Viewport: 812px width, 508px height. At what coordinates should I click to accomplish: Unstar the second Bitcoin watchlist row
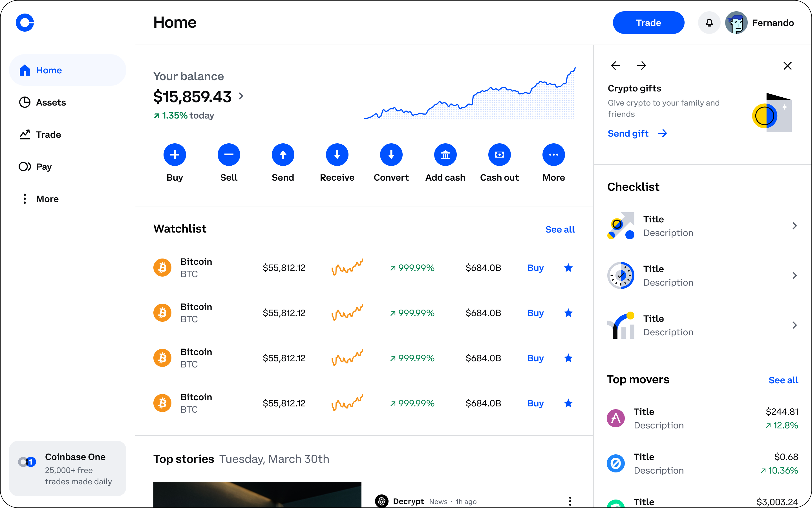568,313
